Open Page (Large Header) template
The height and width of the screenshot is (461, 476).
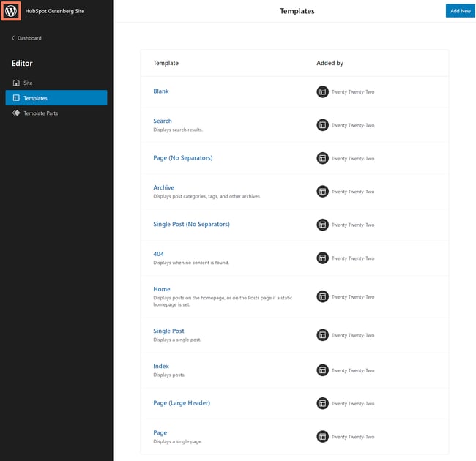pyautogui.click(x=182, y=403)
